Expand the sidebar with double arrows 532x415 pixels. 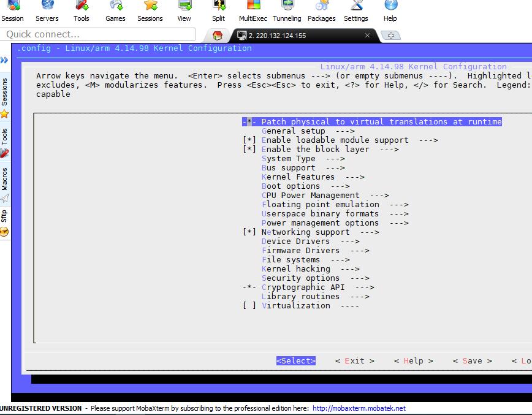(4, 61)
